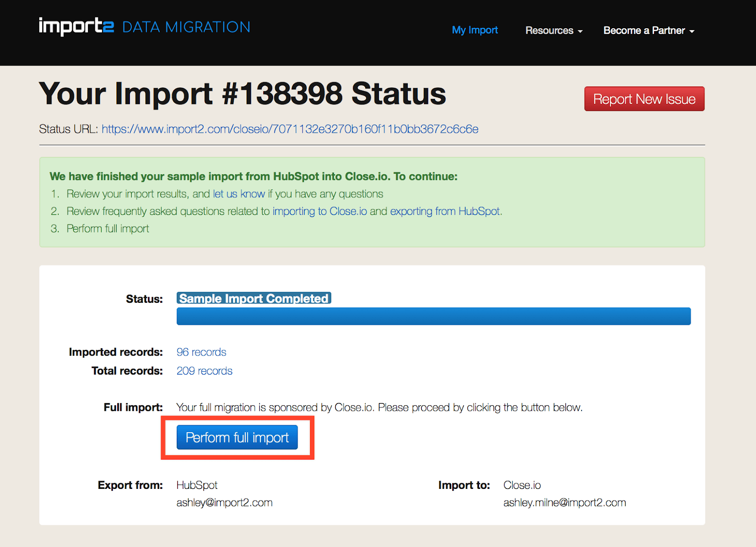Viewport: 756px width, 547px height.
Task: Select the 'Your Import #138398 Status' heading
Action: 242,94
